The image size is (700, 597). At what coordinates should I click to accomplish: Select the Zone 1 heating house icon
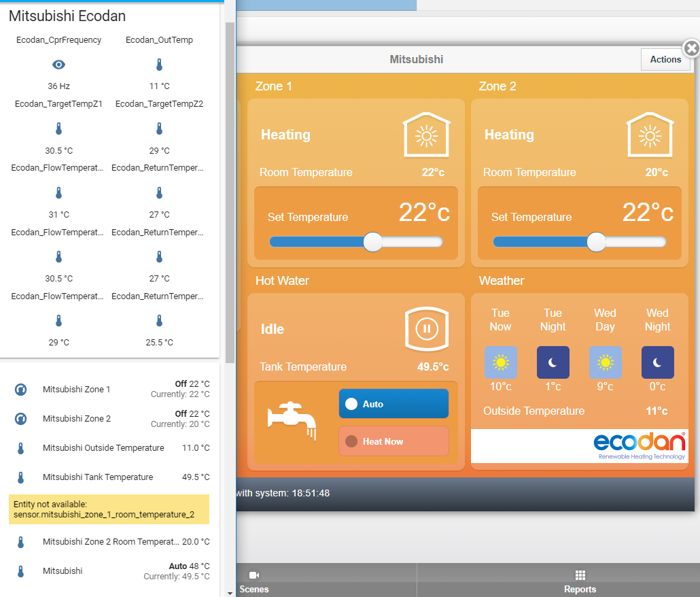pos(426,135)
